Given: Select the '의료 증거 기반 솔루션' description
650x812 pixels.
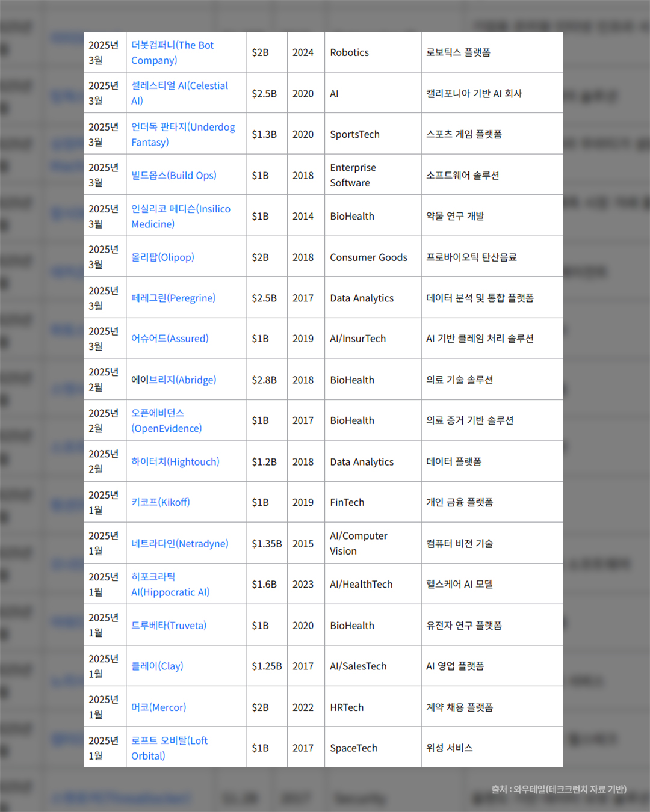Looking at the screenshot, I should click(470, 421).
